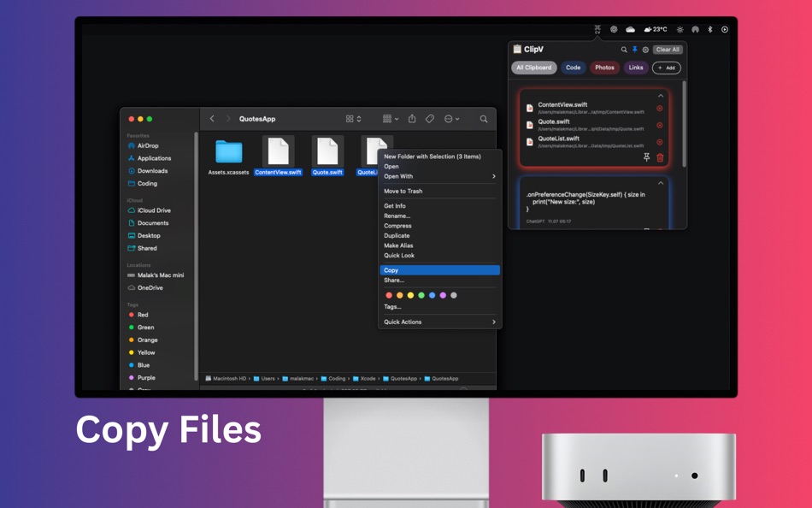The image size is (812, 508).
Task: Pin the copied files clip card
Action: coord(646,157)
